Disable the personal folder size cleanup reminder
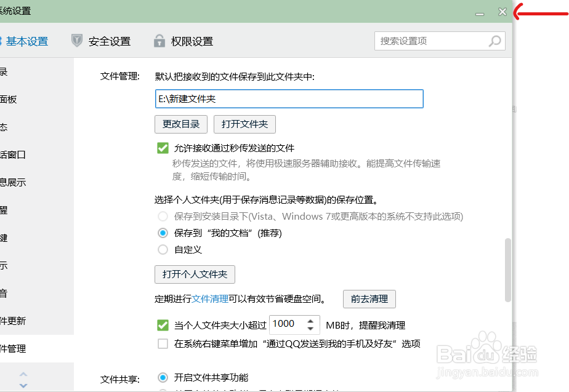This screenshot has width=569, height=392. point(163,324)
